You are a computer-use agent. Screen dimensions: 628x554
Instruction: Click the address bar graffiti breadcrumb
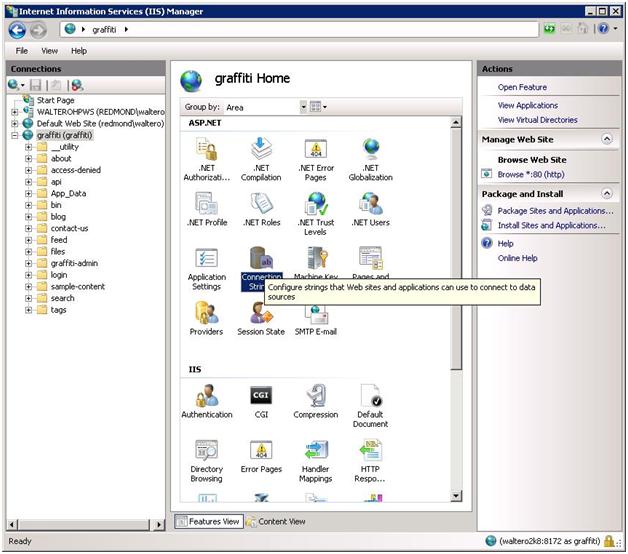tap(104, 30)
